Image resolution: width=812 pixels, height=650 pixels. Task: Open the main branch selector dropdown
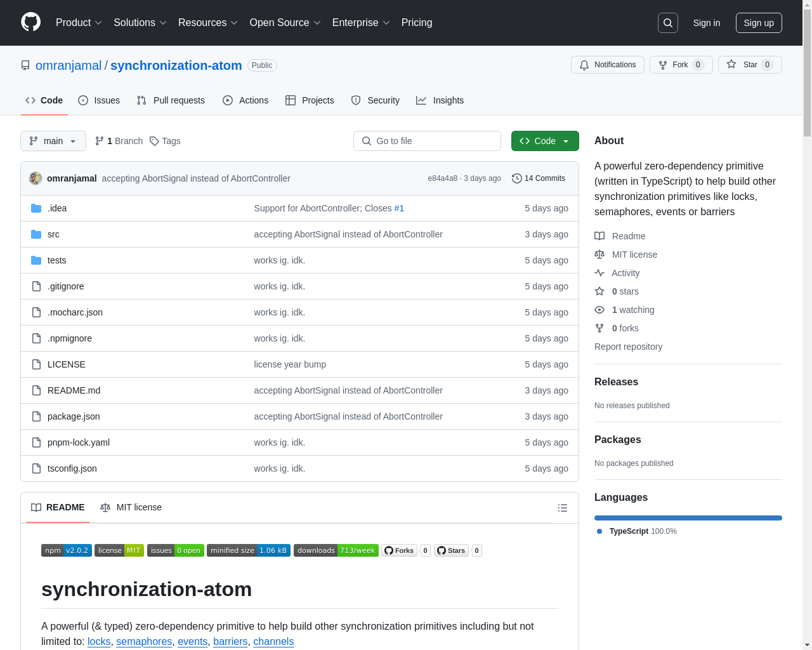53,141
